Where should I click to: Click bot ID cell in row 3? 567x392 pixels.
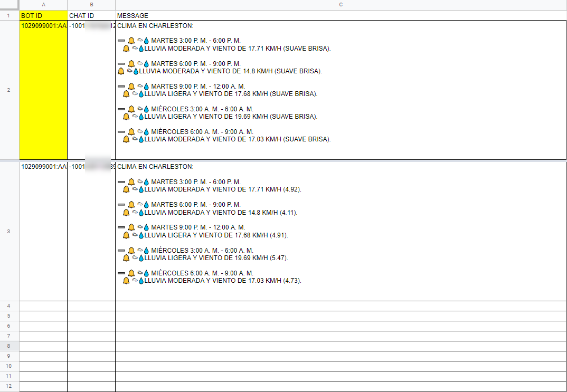tap(43, 231)
